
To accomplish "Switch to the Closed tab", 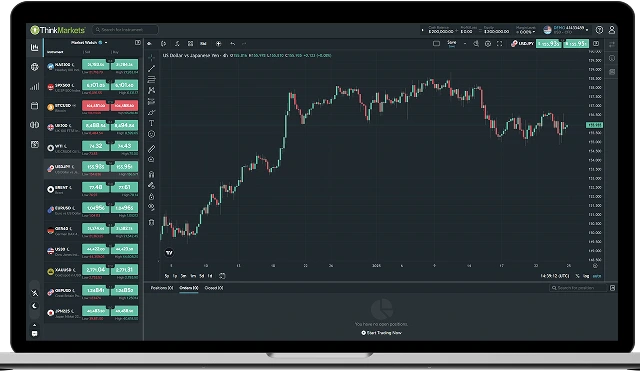I will [x=214, y=288].
